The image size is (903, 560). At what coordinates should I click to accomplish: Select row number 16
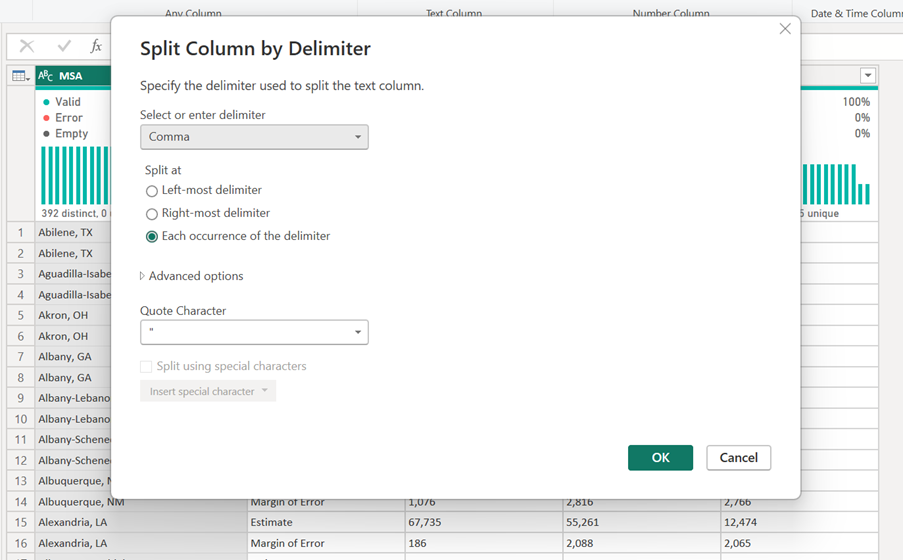pyautogui.click(x=21, y=543)
